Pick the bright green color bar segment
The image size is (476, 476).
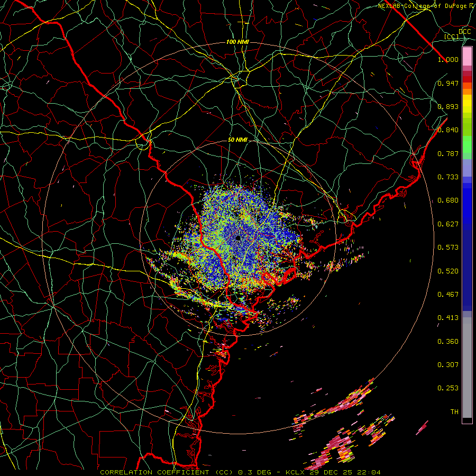467,144
